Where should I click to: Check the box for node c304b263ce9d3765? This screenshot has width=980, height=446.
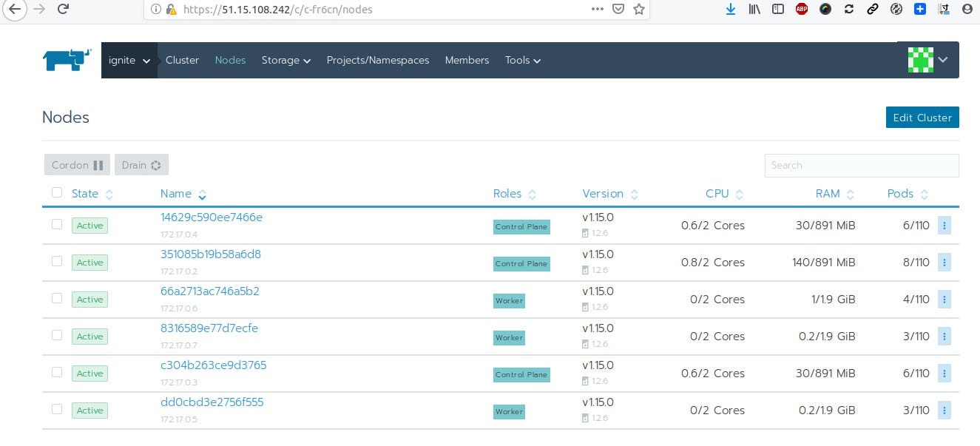click(57, 372)
